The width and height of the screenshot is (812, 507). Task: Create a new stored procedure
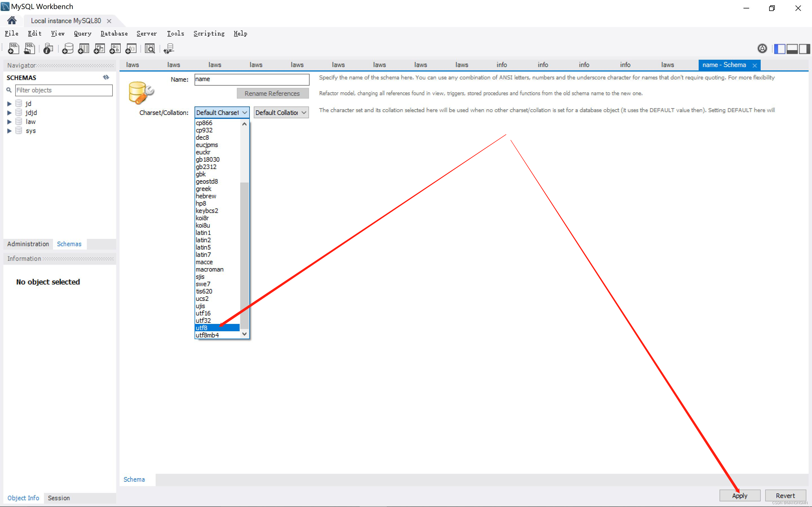point(115,49)
